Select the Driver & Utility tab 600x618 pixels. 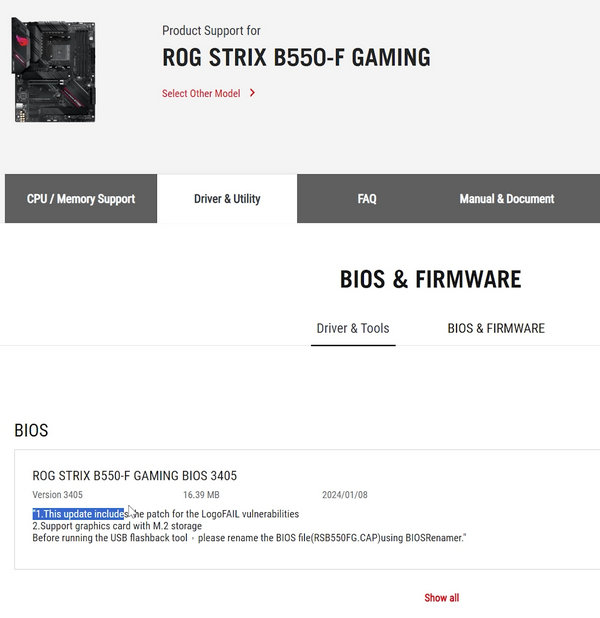click(227, 199)
